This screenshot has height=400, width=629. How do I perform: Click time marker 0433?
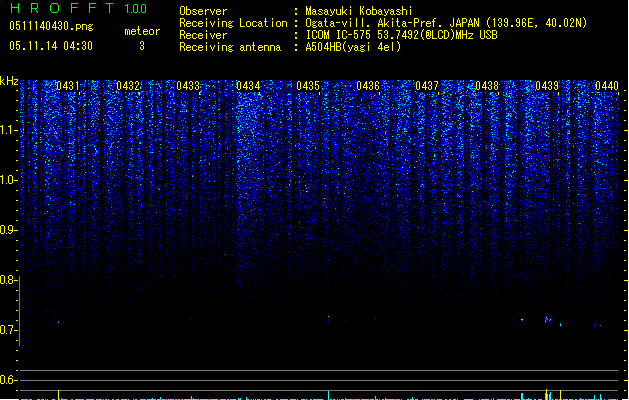coord(188,86)
